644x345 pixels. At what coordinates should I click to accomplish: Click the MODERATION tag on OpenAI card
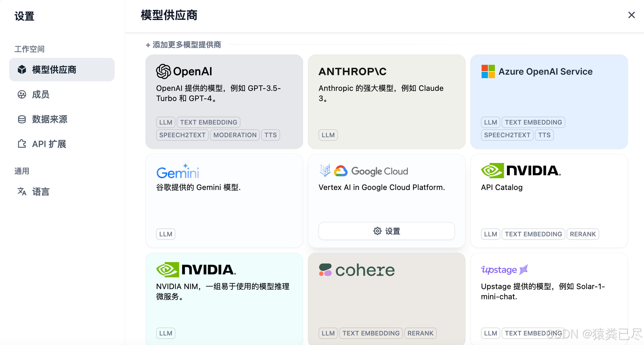[235, 135]
